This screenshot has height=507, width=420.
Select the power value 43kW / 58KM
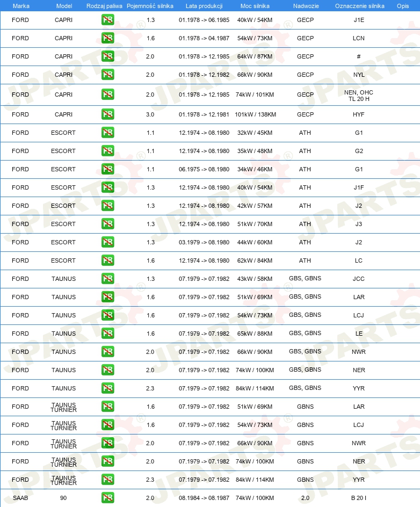[x=255, y=279]
